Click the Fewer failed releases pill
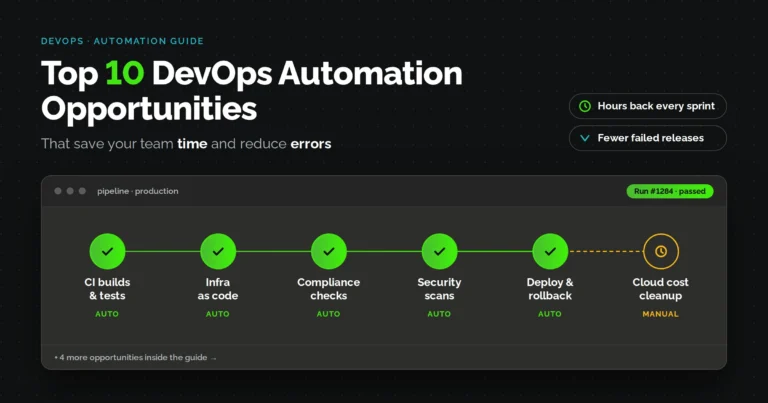The image size is (768, 403). 648,138
